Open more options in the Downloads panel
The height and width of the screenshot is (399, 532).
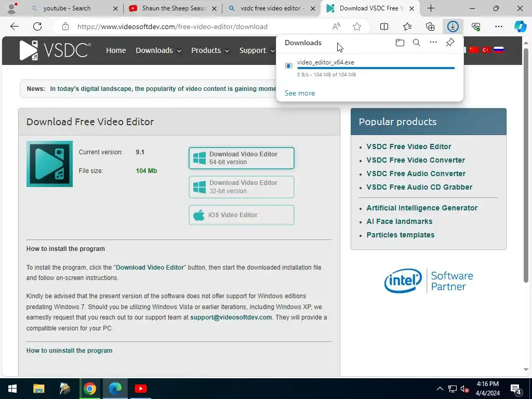(433, 43)
